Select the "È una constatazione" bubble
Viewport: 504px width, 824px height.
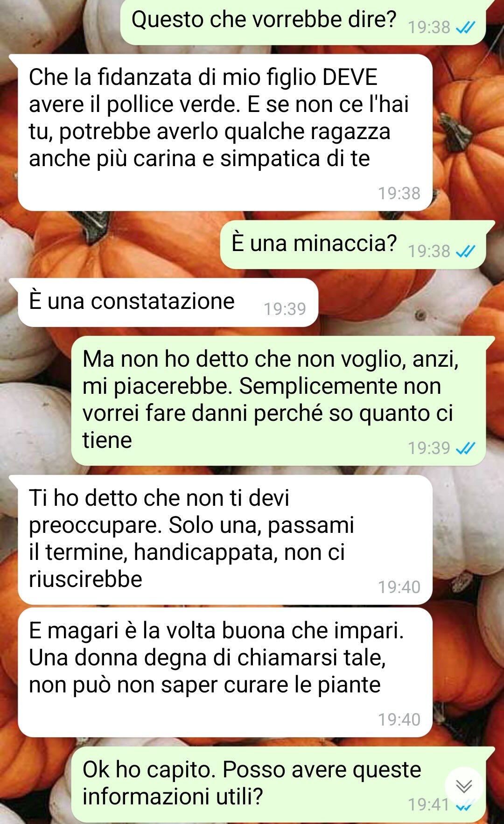click(168, 302)
